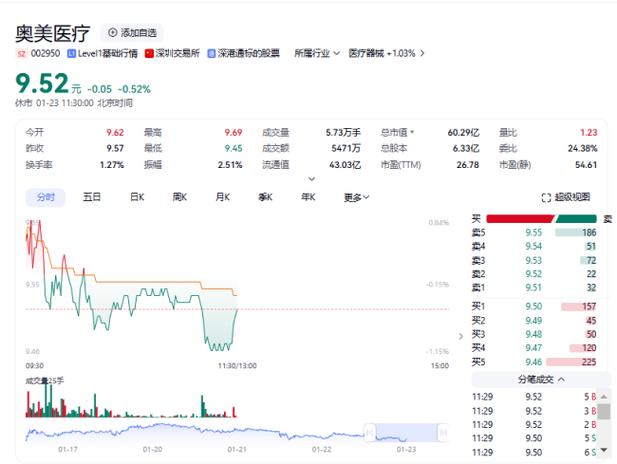Viewport: 617px width, 464px height.
Task: Click the arrow after 医疗器械 +1.03%
Action: 422,53
